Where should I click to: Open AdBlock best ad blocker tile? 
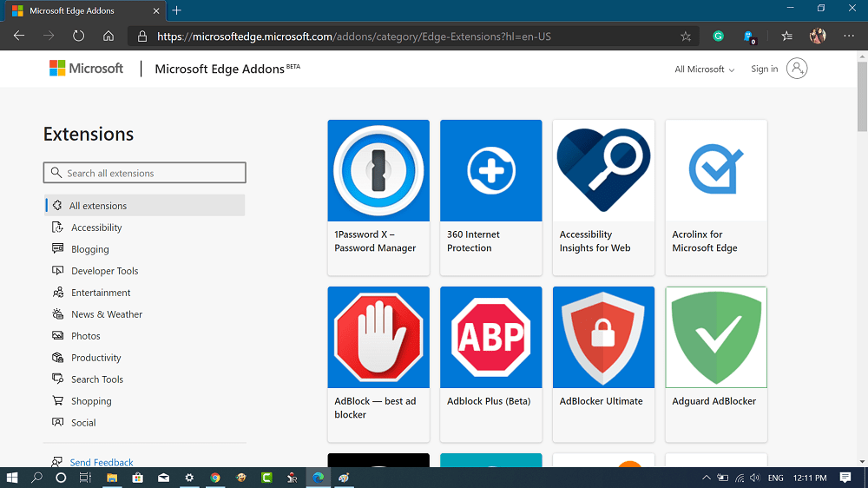pyautogui.click(x=378, y=364)
